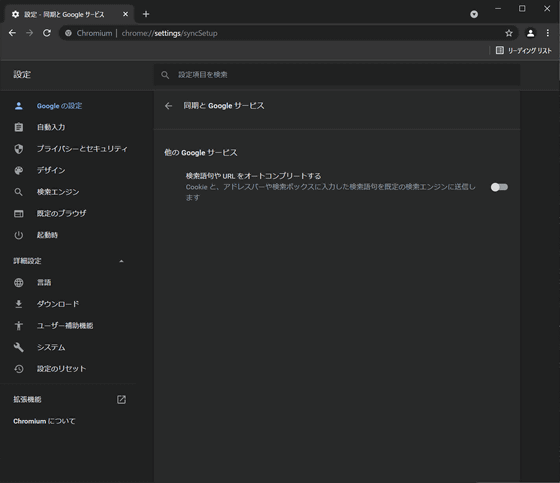Open 言語 languages section
This screenshot has width=560, height=483.
click(44, 283)
